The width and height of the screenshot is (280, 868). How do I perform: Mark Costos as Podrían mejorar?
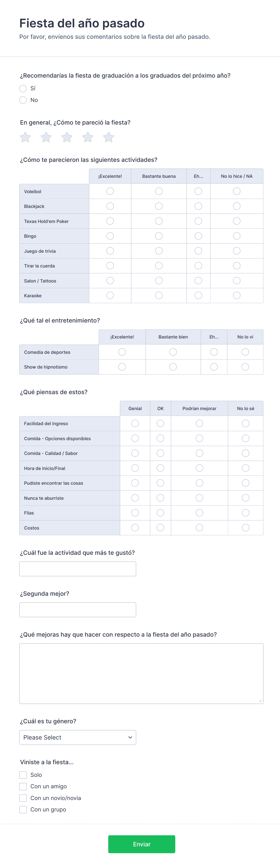(199, 528)
